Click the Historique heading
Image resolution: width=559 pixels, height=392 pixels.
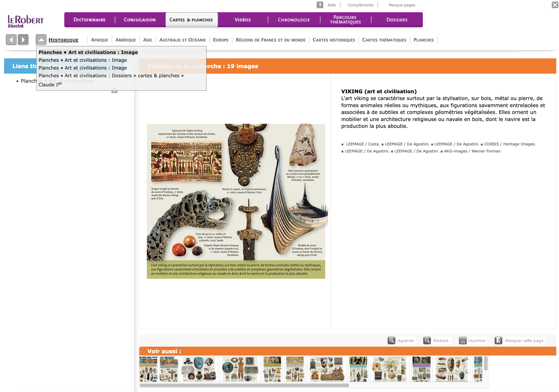pyautogui.click(x=63, y=40)
